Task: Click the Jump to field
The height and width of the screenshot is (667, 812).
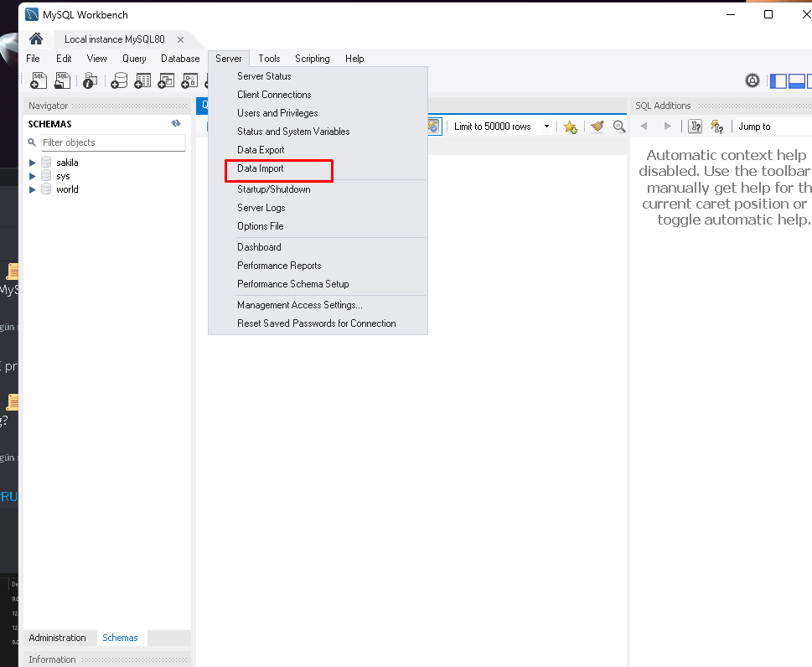Action: [773, 127]
